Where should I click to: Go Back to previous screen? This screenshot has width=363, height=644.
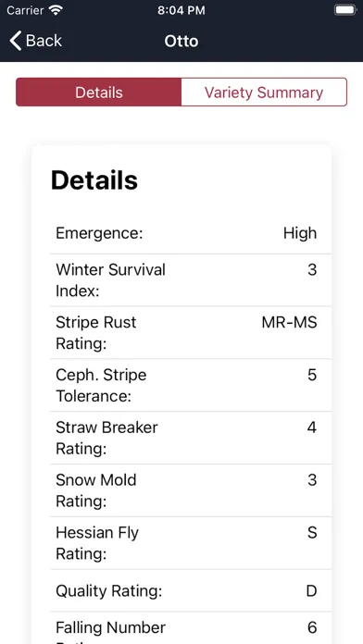(36, 41)
